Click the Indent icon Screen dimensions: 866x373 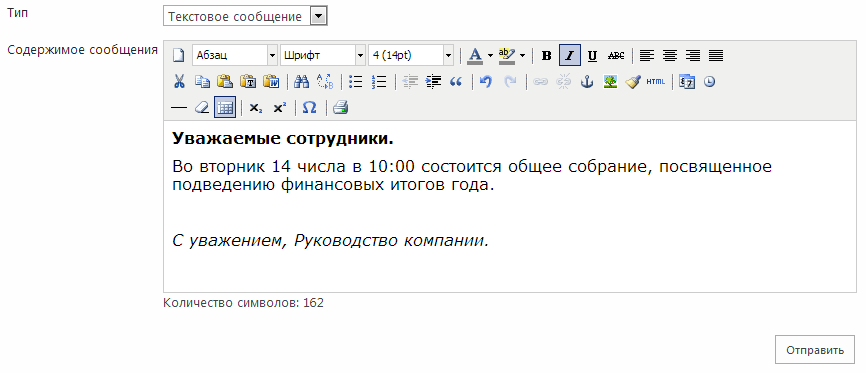click(433, 82)
